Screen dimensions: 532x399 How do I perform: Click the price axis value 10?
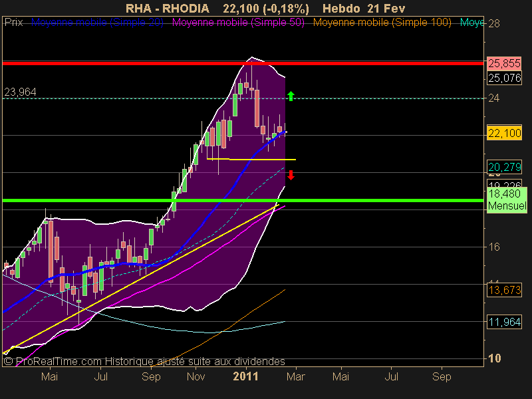pyautogui.click(x=494, y=358)
